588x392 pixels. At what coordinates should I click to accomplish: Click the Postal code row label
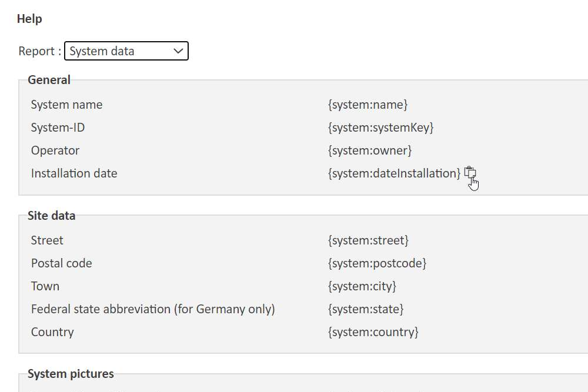click(x=62, y=263)
